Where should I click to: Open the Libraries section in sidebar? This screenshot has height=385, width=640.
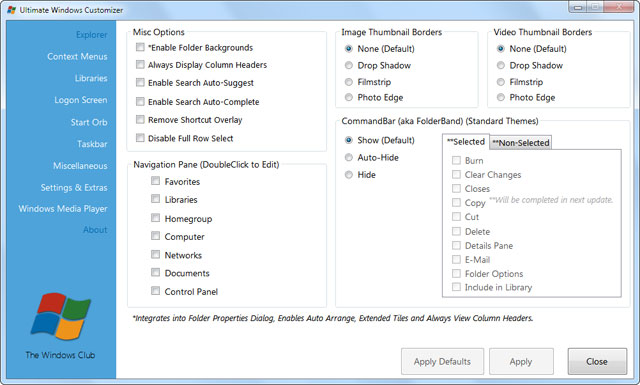(91, 78)
